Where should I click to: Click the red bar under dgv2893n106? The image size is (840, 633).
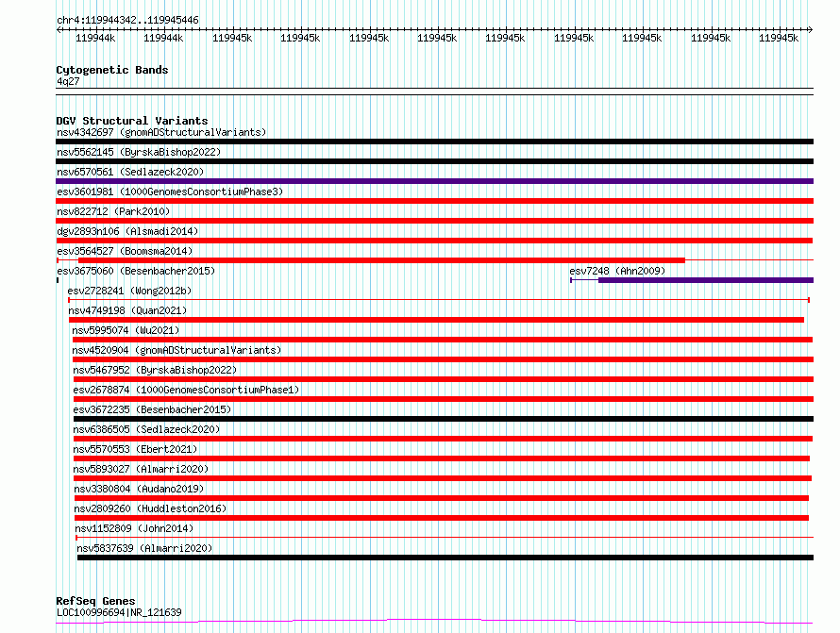[434, 241]
